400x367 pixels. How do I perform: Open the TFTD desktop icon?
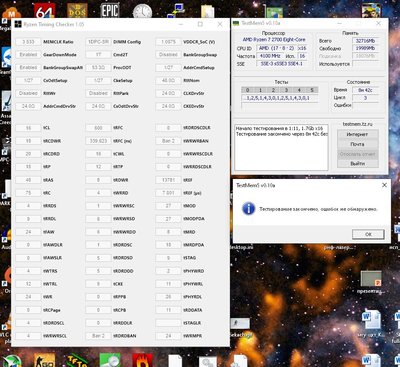(77, 360)
